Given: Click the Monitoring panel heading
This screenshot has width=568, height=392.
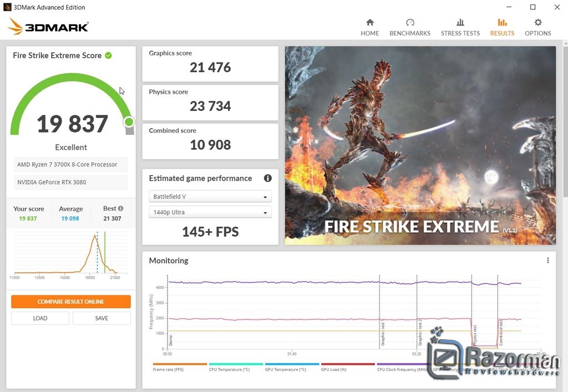Looking at the screenshot, I should tap(169, 261).
